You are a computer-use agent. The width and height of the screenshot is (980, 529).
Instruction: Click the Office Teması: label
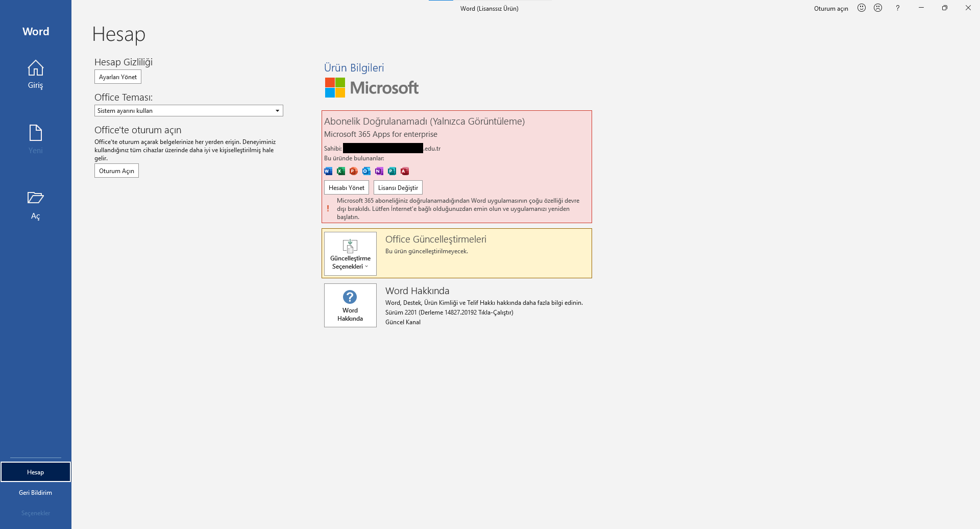pos(124,98)
